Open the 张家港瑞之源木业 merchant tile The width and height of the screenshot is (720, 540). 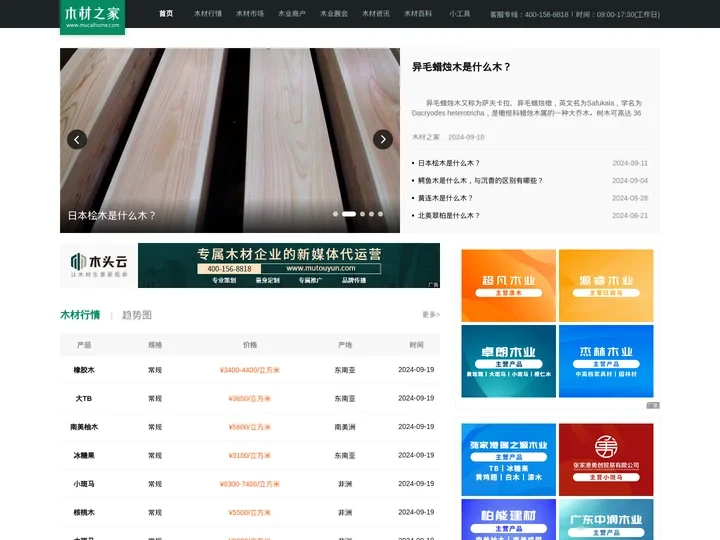508,460
